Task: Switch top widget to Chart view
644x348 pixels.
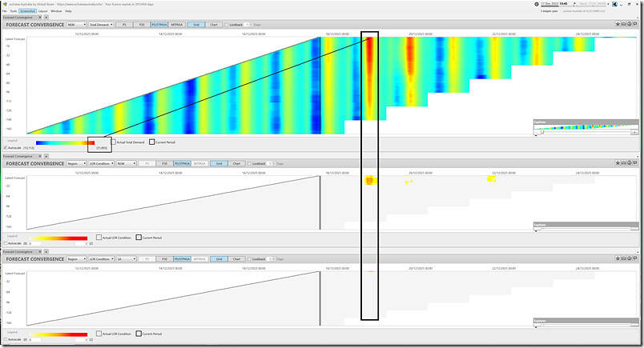Action: point(214,25)
